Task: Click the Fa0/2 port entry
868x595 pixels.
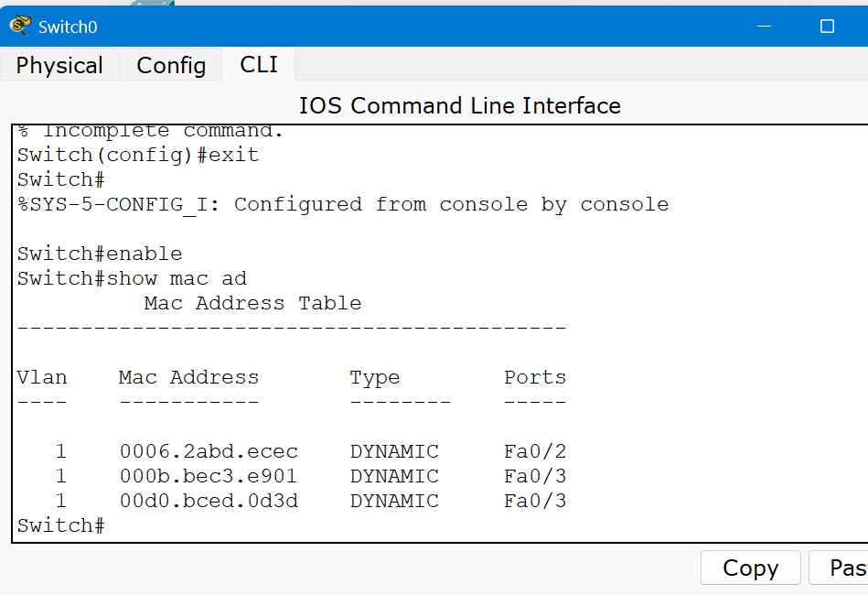Action: click(535, 451)
